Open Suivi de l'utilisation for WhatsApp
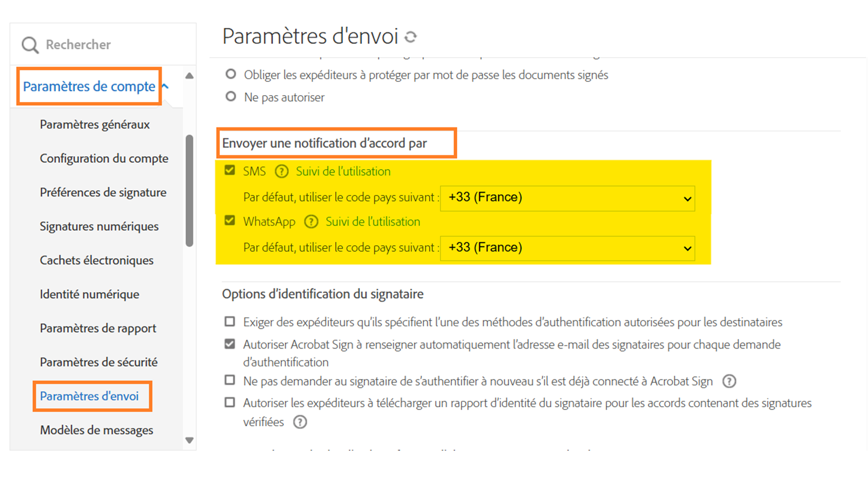The width and height of the screenshot is (868, 496). [372, 221]
